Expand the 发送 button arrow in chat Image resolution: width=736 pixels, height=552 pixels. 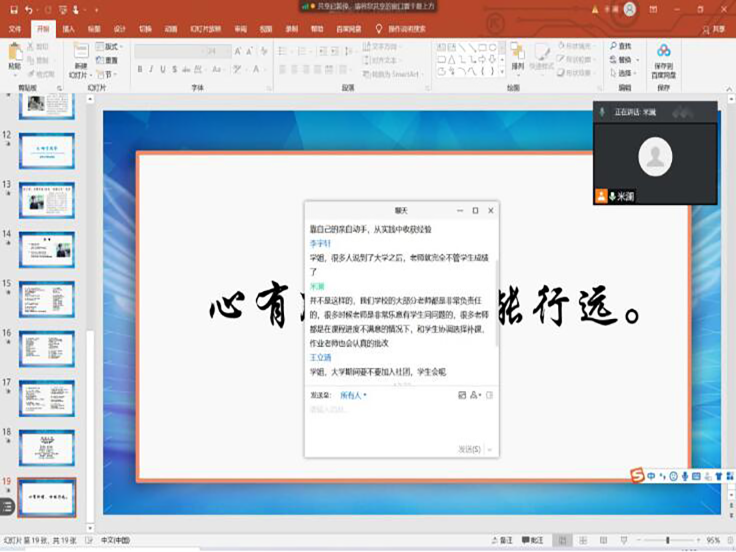click(489, 449)
